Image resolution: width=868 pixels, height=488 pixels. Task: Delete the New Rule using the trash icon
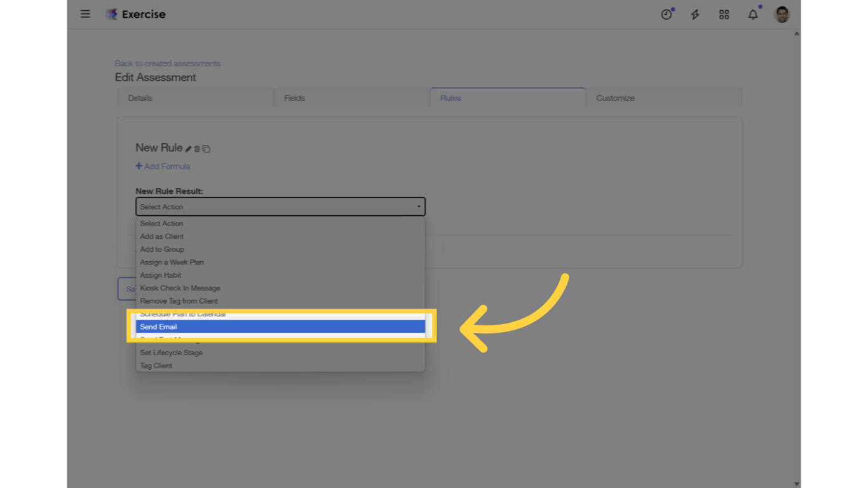point(197,148)
